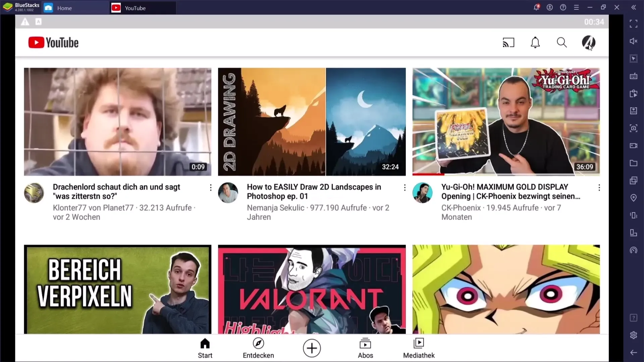Image resolution: width=644 pixels, height=362 pixels.
Task: Click the sidebar back arrow
Action: click(634, 352)
